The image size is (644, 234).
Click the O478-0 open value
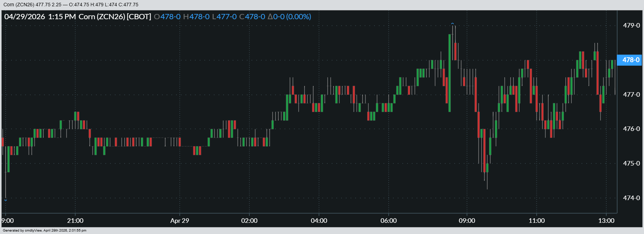coord(167,17)
